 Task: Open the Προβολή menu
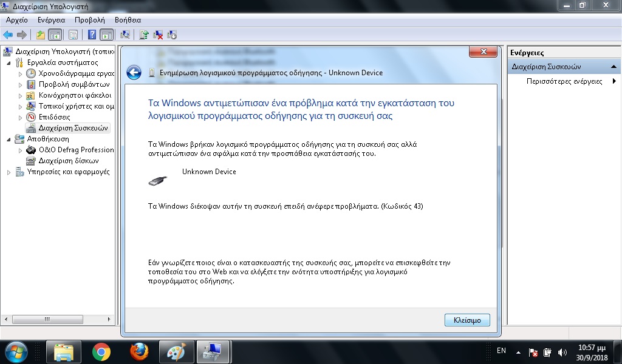[90, 20]
